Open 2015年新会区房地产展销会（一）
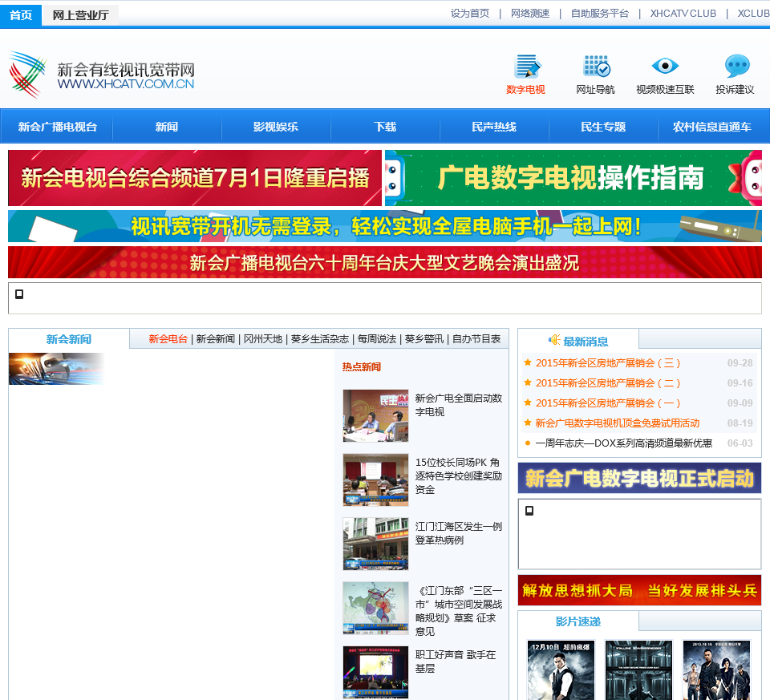 607,403
